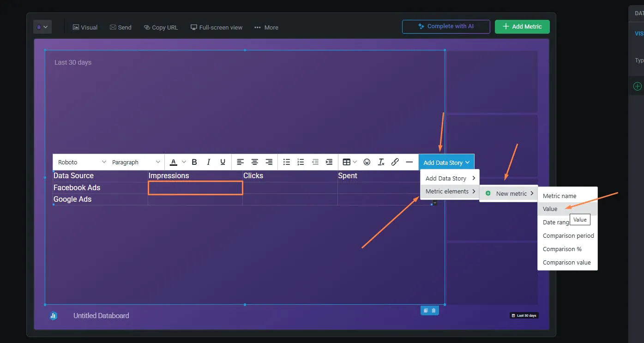Viewport: 644px width, 343px height.
Task: Toggle italic text formatting
Action: pos(209,162)
